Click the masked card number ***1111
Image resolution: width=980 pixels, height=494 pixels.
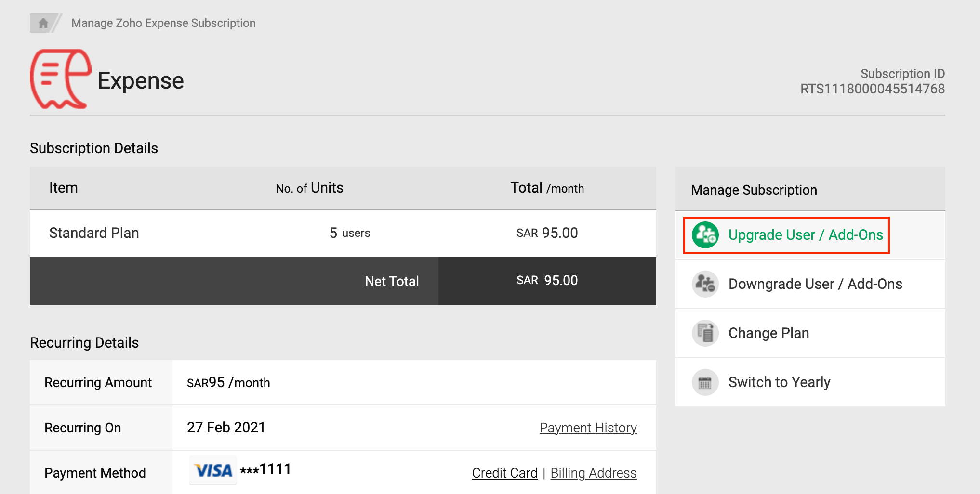pyautogui.click(x=265, y=469)
